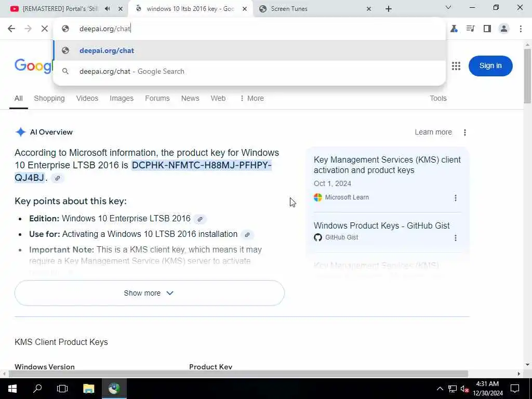532x399 pixels.
Task: Click Learn more about AI Overview
Action: coord(433,132)
